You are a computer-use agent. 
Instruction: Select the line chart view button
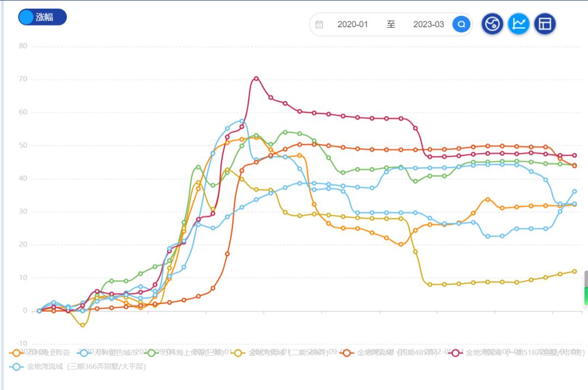pyautogui.click(x=518, y=24)
